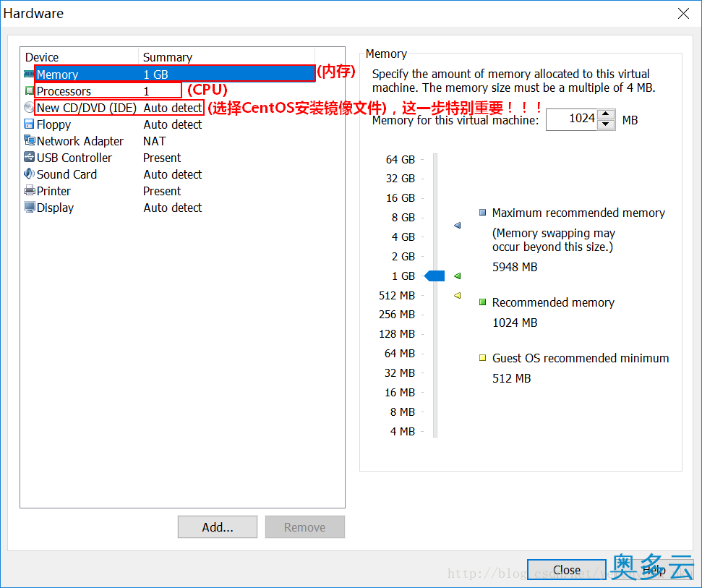Click the Maximum recommended memory legend label
This screenshot has height=588, width=702.
click(x=579, y=213)
